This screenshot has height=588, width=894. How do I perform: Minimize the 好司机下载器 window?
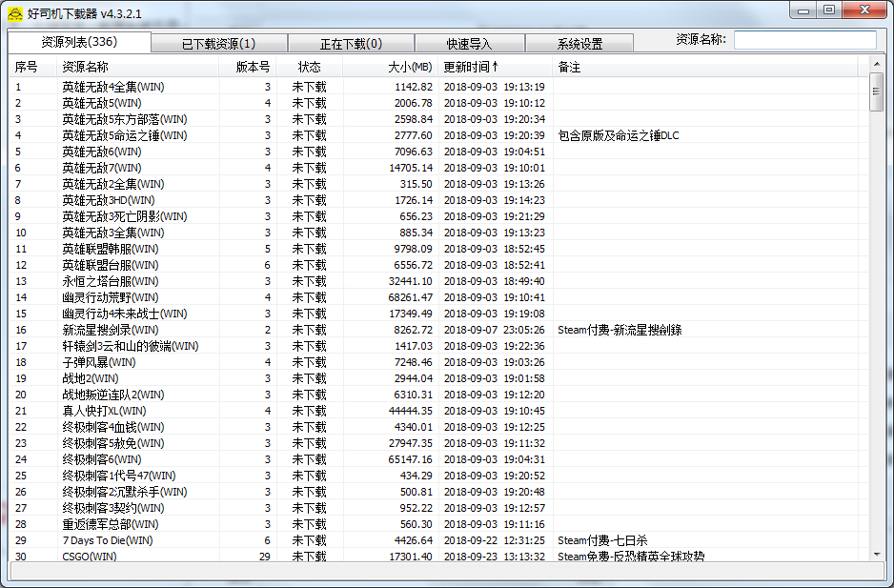click(803, 10)
